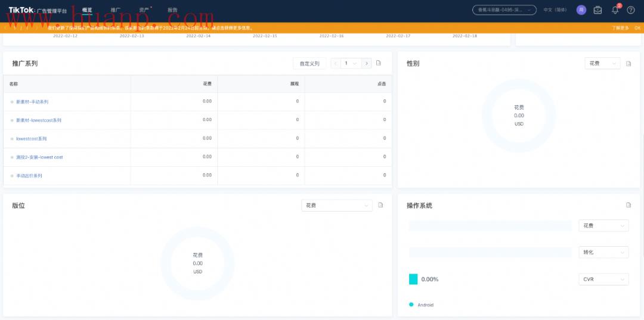
Task: Click the 2022-02-15 date label
Action: 265,36
